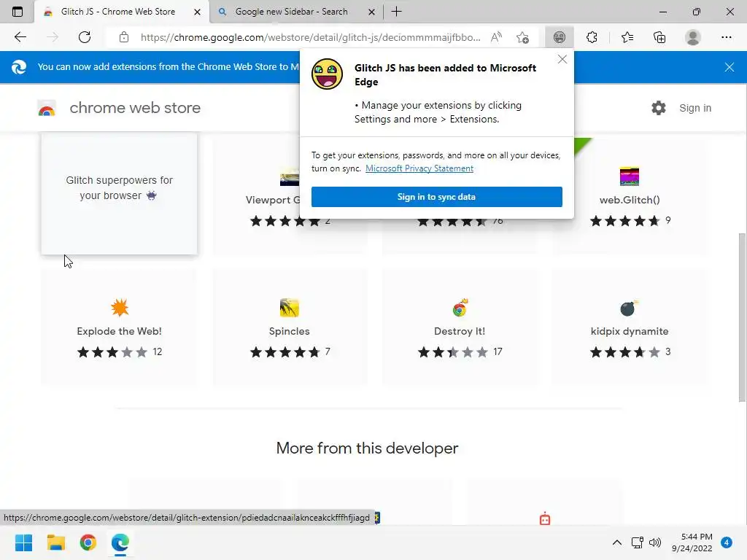Click the kidpix dynamite bomb icon

pyautogui.click(x=629, y=308)
